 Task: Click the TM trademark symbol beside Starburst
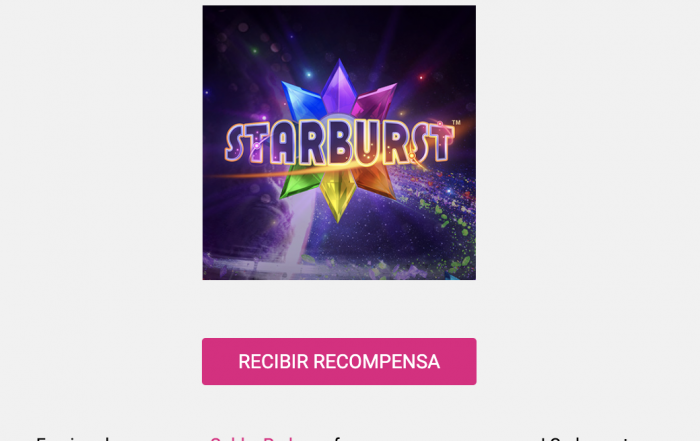456,122
